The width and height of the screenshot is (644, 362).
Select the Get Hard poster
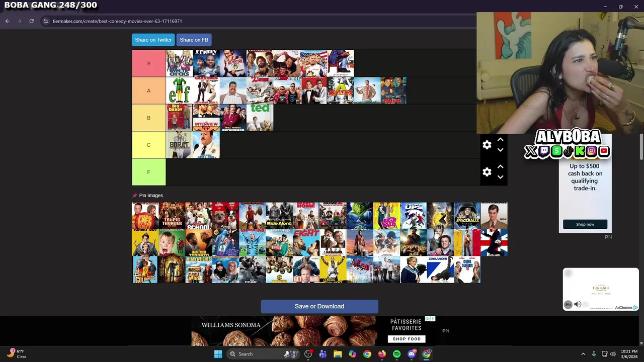click(x=306, y=270)
